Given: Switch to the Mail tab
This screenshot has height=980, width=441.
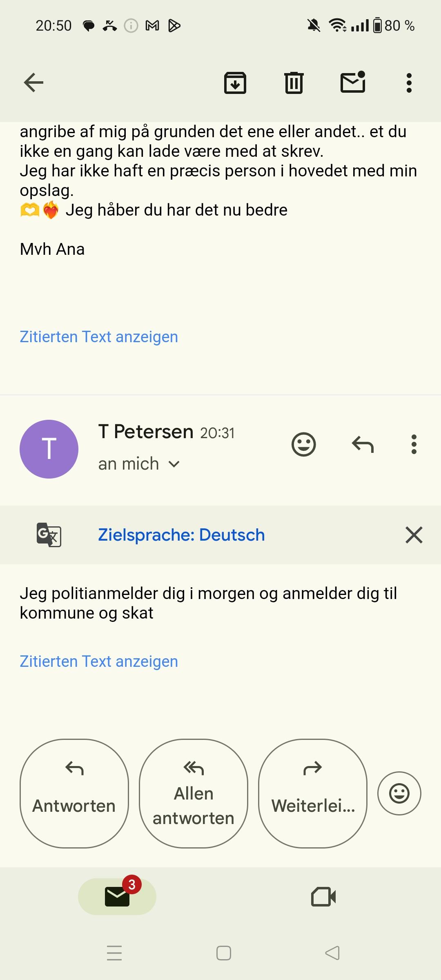Looking at the screenshot, I should tap(117, 896).
